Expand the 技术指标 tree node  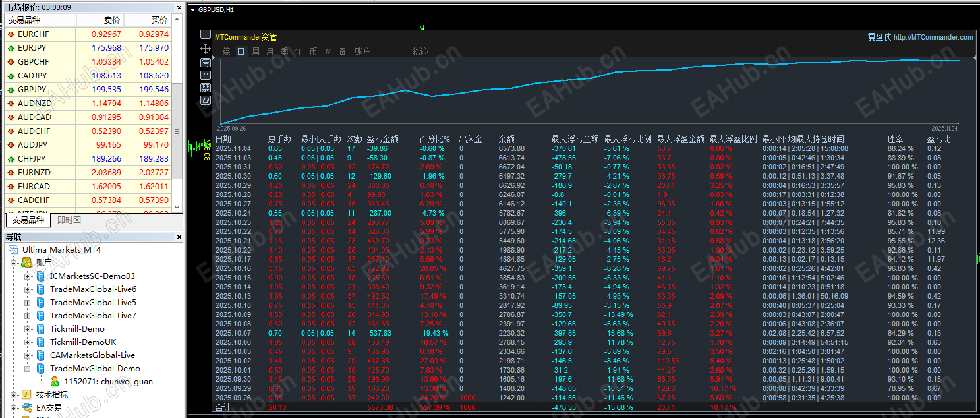click(14, 395)
